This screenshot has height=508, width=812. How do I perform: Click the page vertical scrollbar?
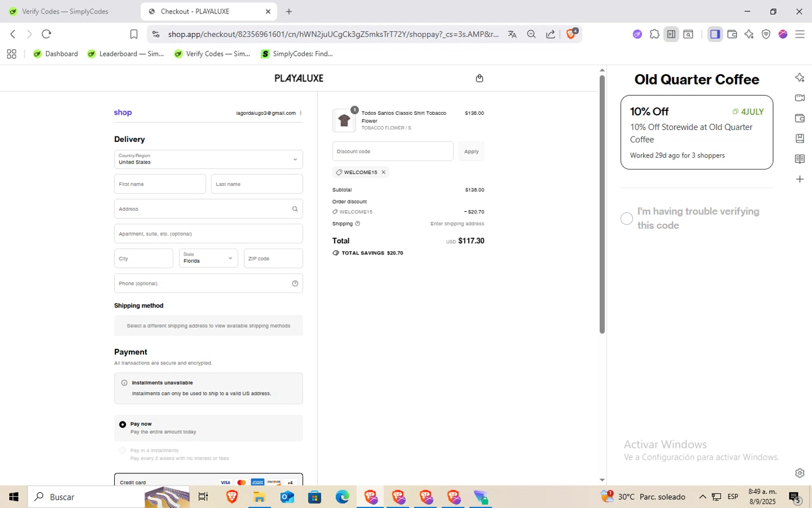[x=602, y=205]
